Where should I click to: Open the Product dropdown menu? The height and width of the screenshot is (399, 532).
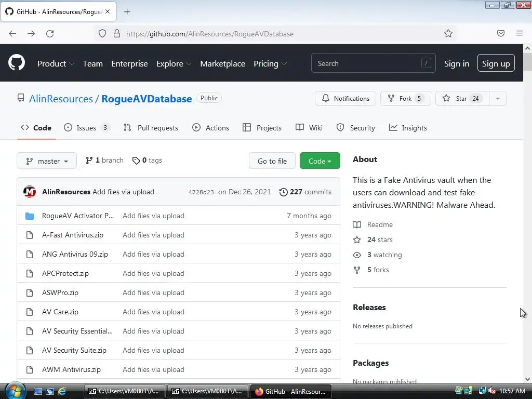pos(56,64)
